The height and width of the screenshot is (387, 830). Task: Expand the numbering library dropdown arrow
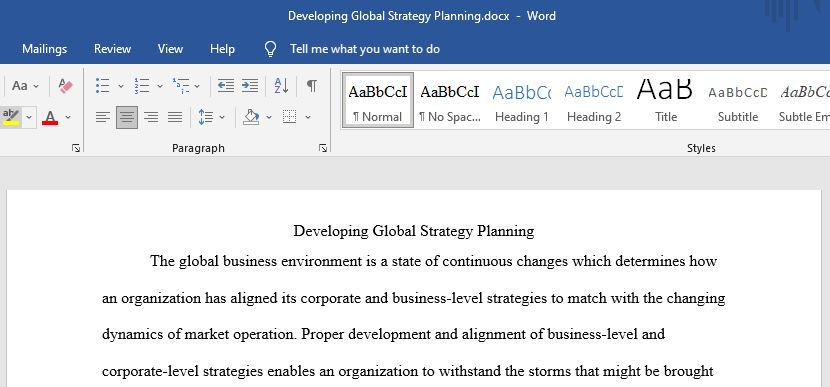160,86
